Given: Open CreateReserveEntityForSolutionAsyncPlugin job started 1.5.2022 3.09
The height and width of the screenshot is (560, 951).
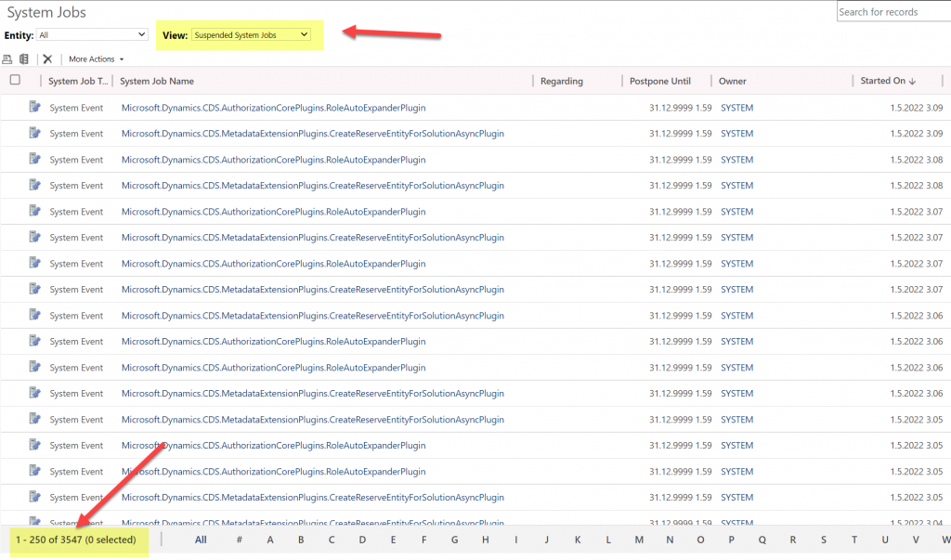Looking at the screenshot, I should (312, 134).
